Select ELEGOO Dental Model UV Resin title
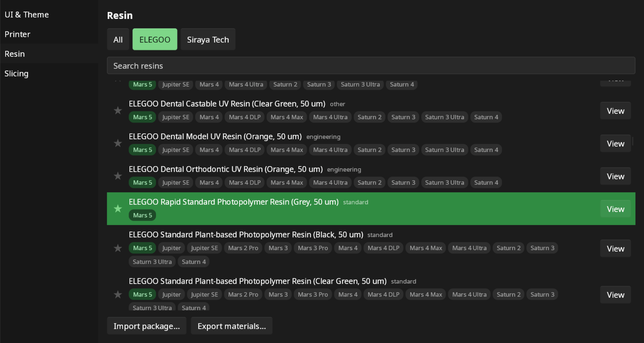This screenshot has width=644, height=343. point(215,137)
